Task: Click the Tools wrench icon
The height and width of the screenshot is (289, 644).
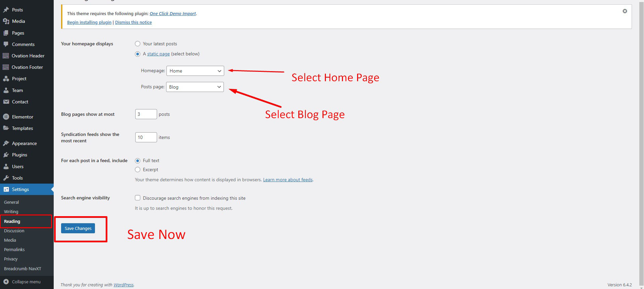Action: (x=6, y=178)
